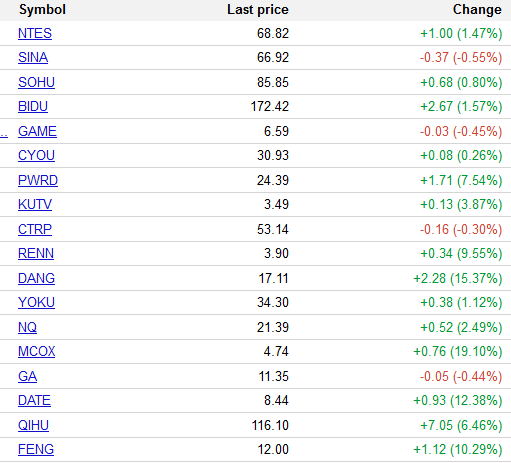Open DANG ticker details
This screenshot has width=511, height=463.
(36, 278)
